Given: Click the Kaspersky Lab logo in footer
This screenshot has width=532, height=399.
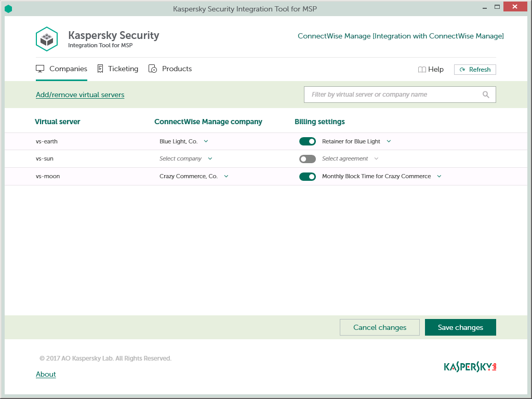Looking at the screenshot, I should (470, 367).
